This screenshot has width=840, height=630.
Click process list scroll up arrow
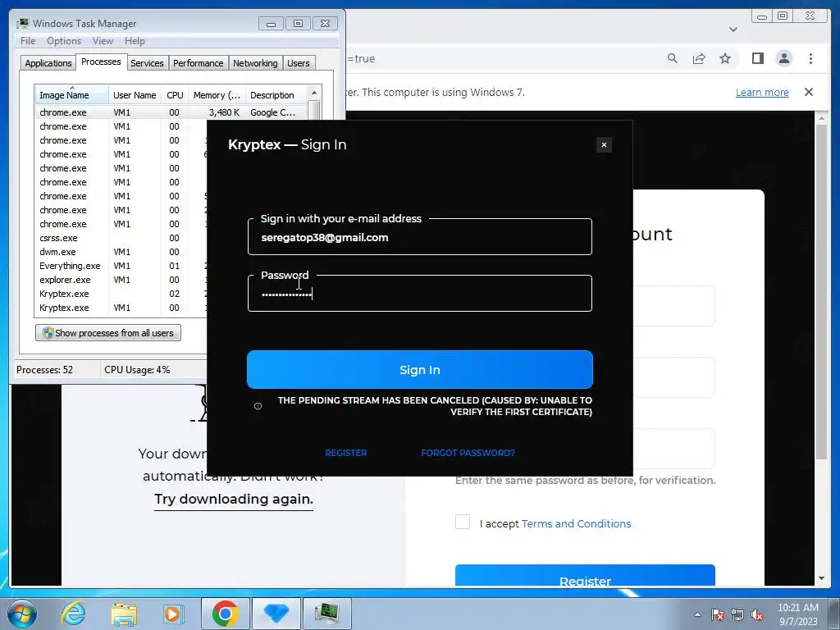click(x=314, y=93)
